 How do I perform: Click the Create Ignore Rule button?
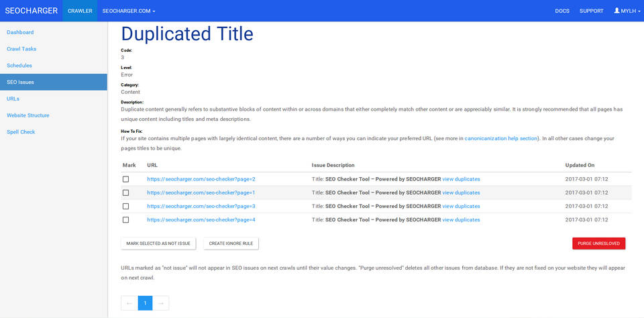click(x=231, y=244)
